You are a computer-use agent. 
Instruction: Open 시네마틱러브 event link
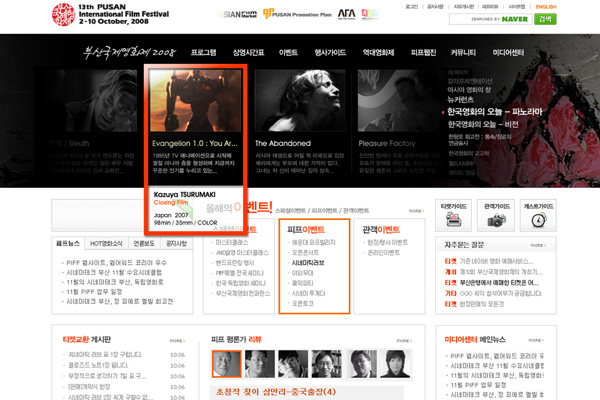pyautogui.click(x=308, y=263)
